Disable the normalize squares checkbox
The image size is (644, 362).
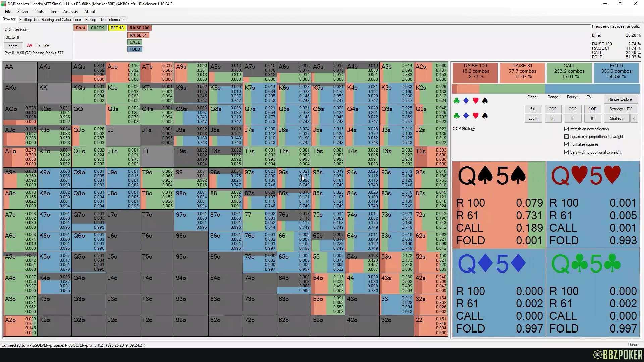(x=567, y=144)
